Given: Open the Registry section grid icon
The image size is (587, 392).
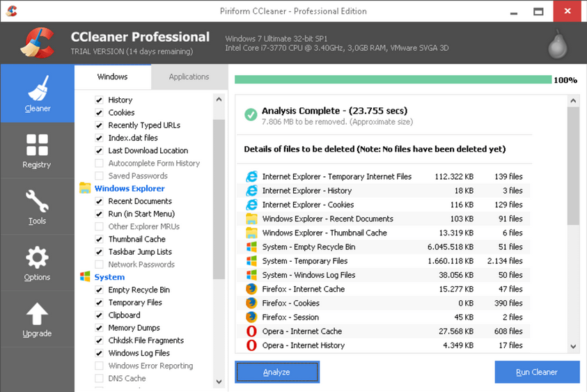Looking at the screenshot, I should [x=37, y=145].
